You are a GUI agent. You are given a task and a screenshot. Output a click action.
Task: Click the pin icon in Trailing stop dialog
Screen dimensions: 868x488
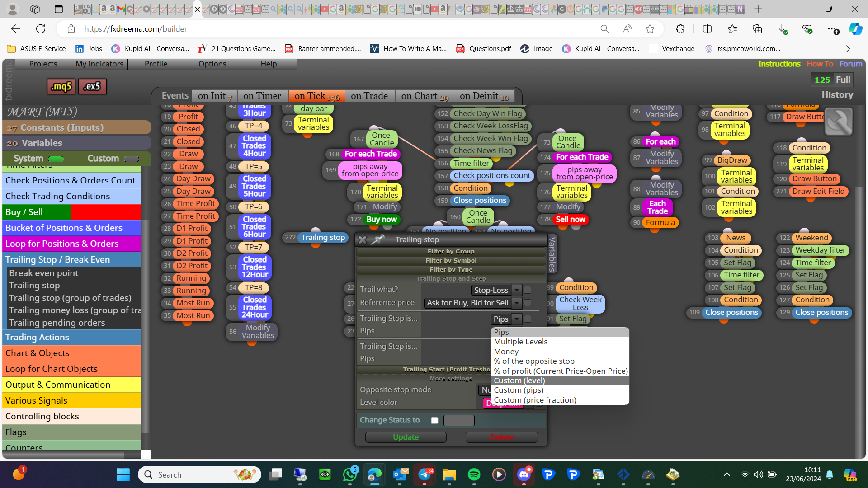[x=377, y=239]
